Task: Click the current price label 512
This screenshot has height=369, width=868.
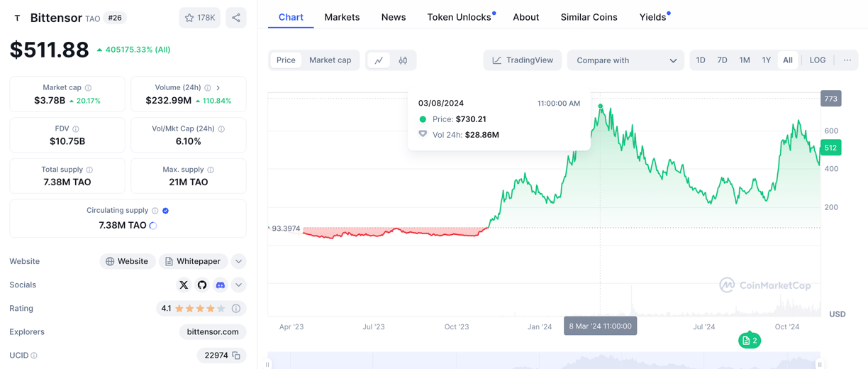Action: pyautogui.click(x=830, y=148)
